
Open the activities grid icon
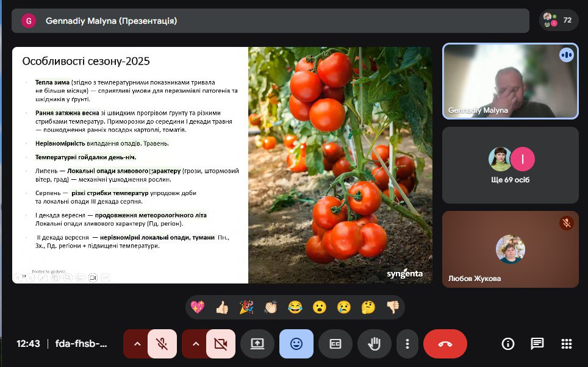(566, 344)
